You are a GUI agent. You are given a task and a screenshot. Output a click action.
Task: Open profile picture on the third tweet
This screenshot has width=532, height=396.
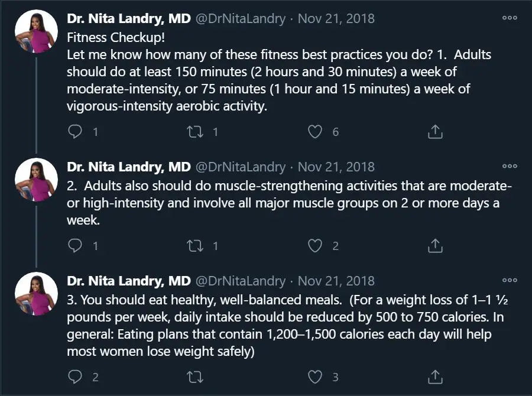click(x=37, y=294)
